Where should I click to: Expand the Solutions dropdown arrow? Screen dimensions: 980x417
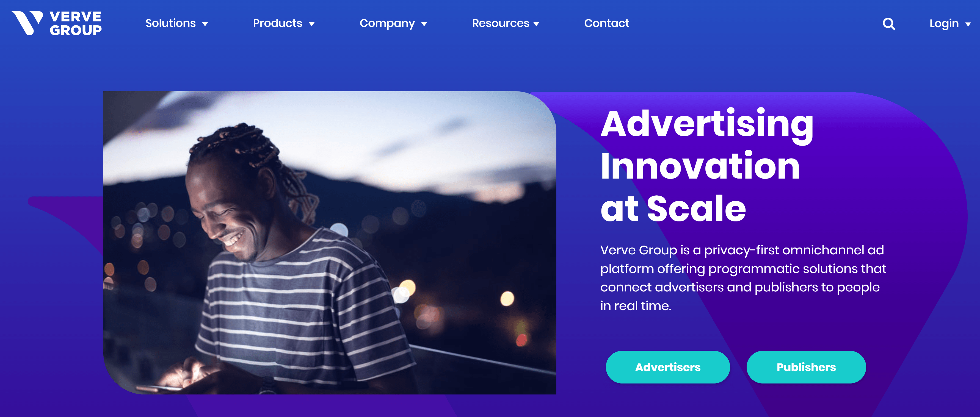pos(205,24)
